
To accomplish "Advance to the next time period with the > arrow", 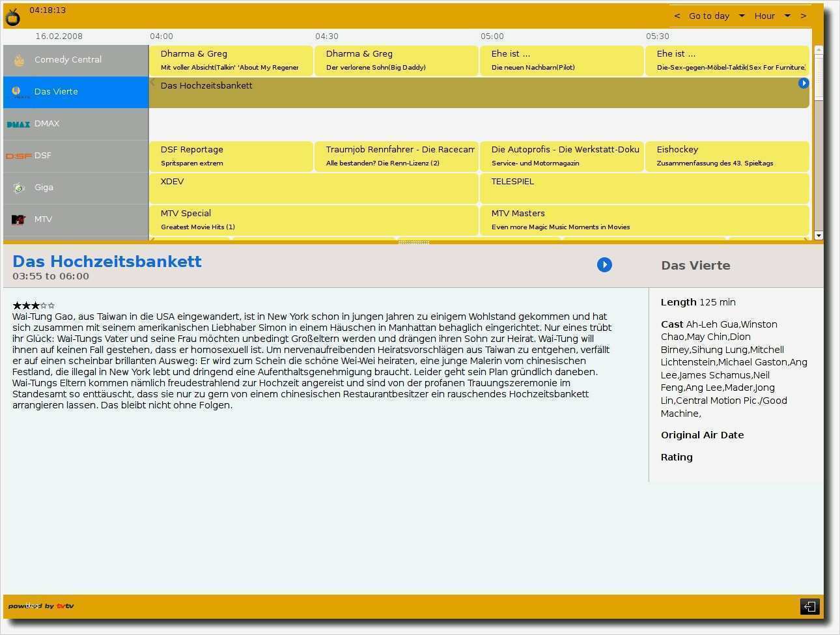I will point(804,16).
